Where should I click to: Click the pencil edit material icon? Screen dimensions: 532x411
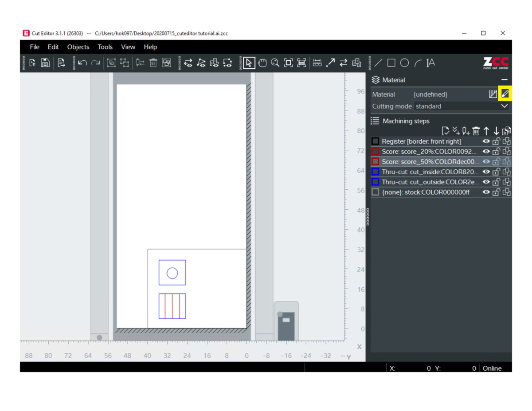click(x=505, y=94)
